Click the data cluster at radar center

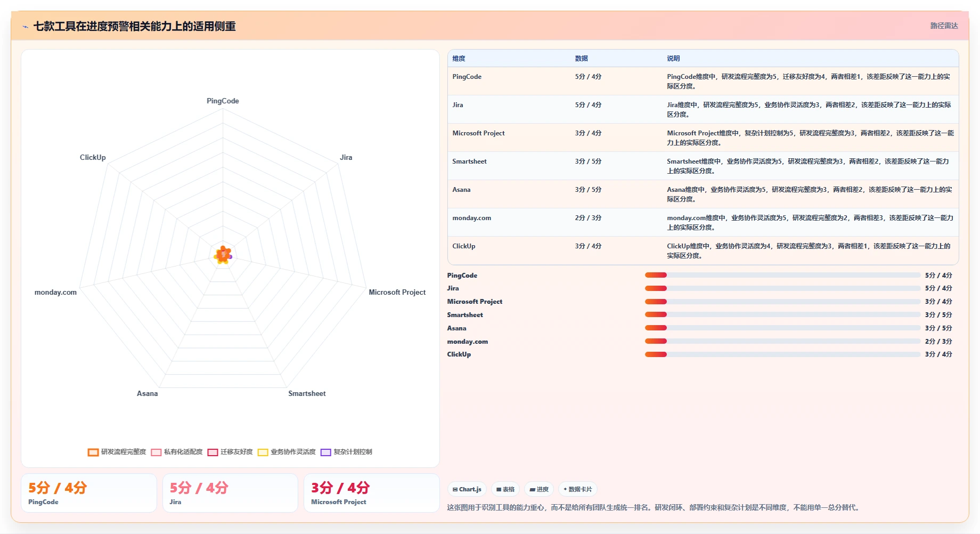pos(223,255)
